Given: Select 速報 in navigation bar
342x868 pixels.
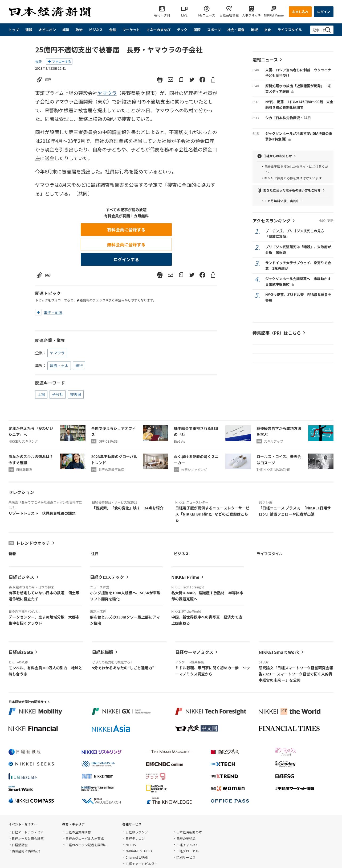Looking at the screenshot, I should 29,30.
